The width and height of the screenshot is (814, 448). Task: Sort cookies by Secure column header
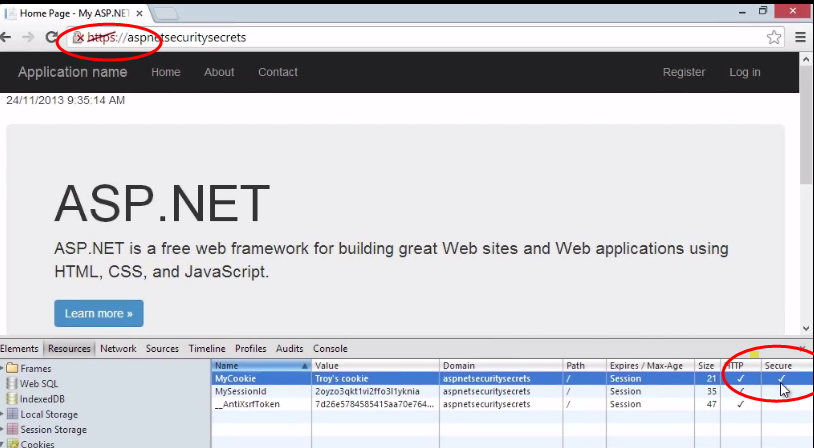787,365
